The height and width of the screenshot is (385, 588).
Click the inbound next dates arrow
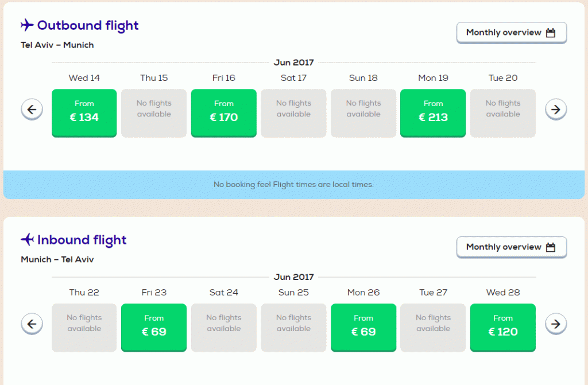(556, 324)
